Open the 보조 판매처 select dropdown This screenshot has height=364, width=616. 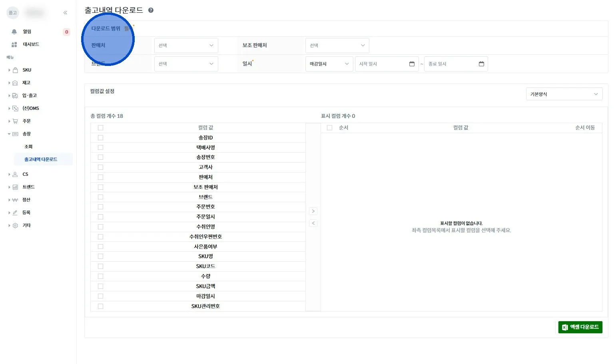(x=337, y=46)
